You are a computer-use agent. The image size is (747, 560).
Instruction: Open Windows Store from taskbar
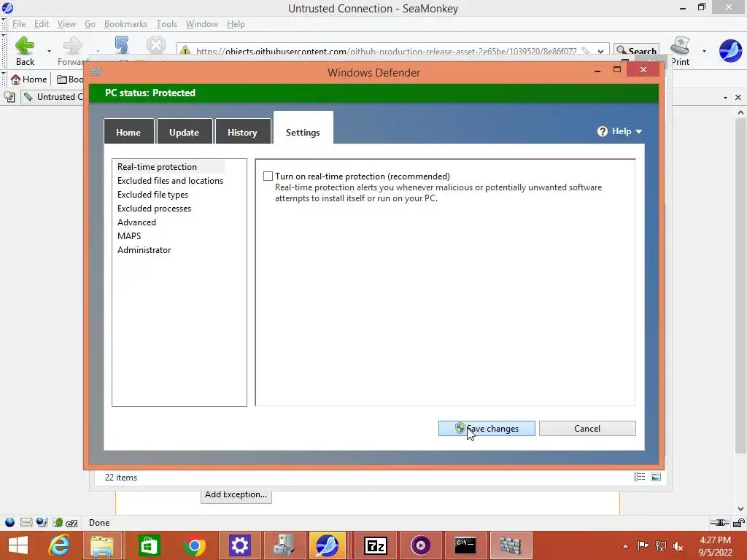[x=149, y=545]
